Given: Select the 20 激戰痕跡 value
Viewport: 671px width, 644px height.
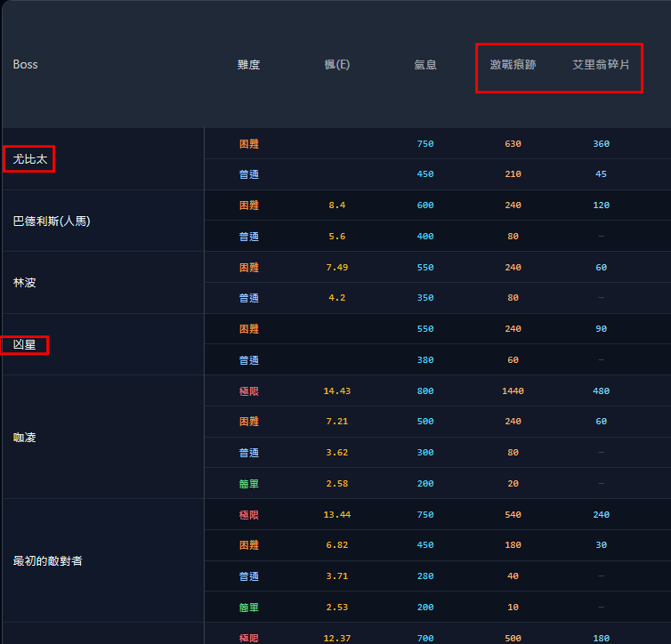Looking at the screenshot, I should point(513,484).
